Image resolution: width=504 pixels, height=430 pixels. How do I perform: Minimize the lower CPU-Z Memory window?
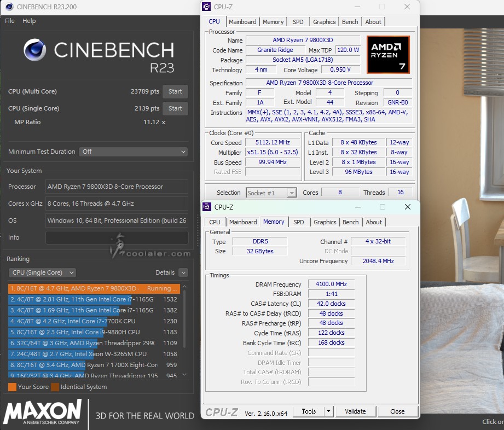358,207
